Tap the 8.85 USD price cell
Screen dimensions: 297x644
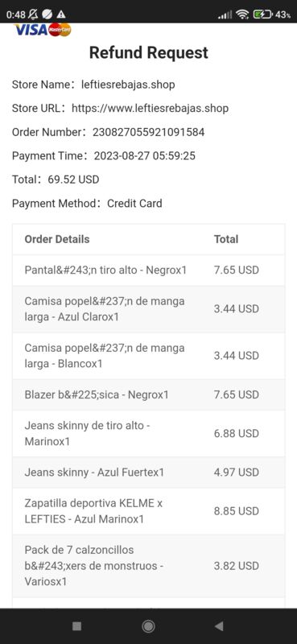[x=236, y=511]
